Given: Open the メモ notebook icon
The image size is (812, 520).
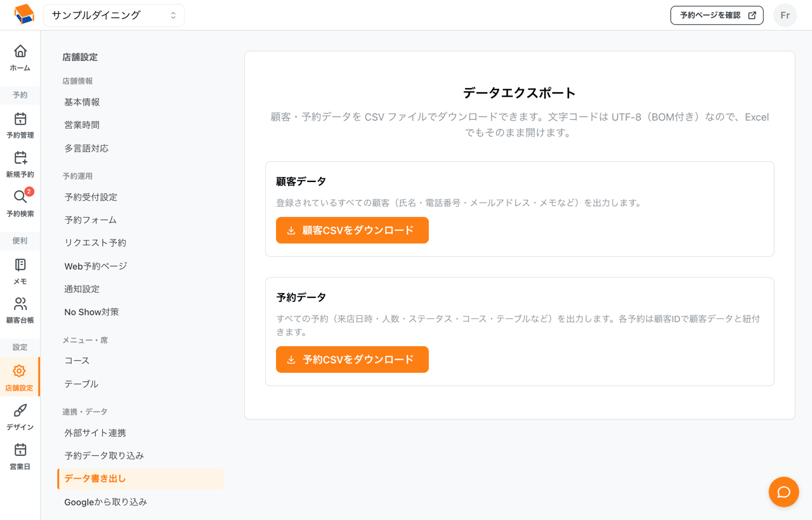Looking at the screenshot, I should [x=20, y=264].
